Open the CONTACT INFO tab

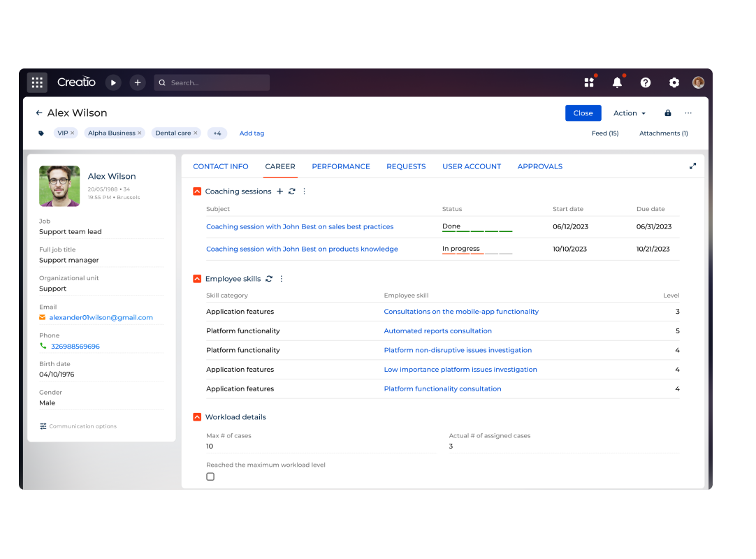pyautogui.click(x=221, y=166)
